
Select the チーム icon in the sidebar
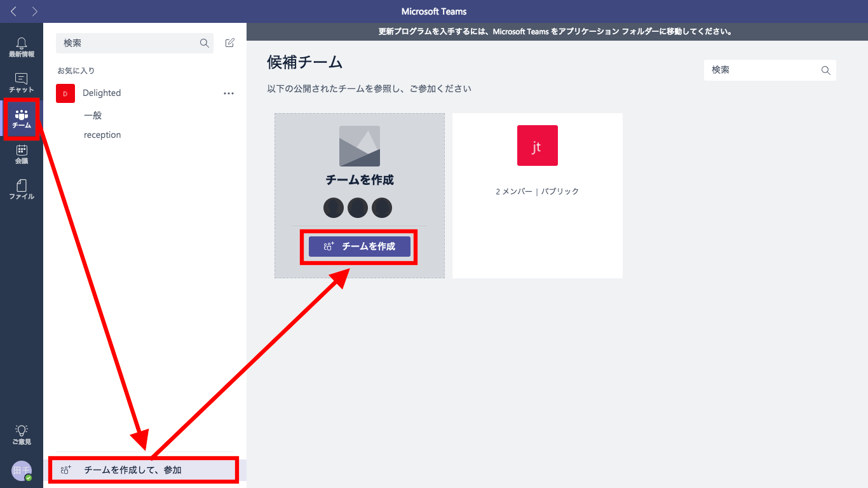tap(22, 119)
